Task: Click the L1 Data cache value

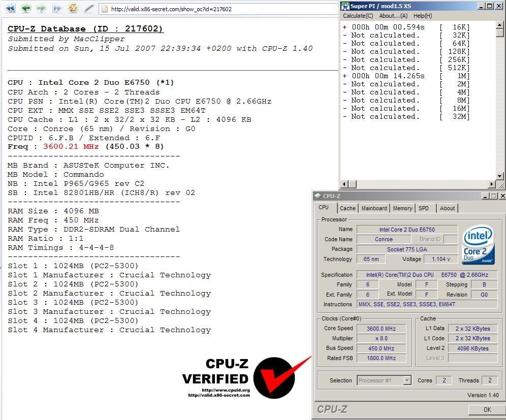Action: tap(473, 329)
